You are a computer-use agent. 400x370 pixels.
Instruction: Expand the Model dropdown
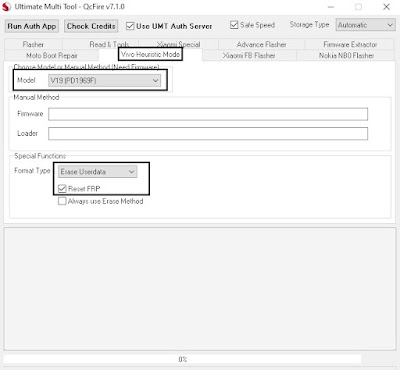click(x=104, y=80)
